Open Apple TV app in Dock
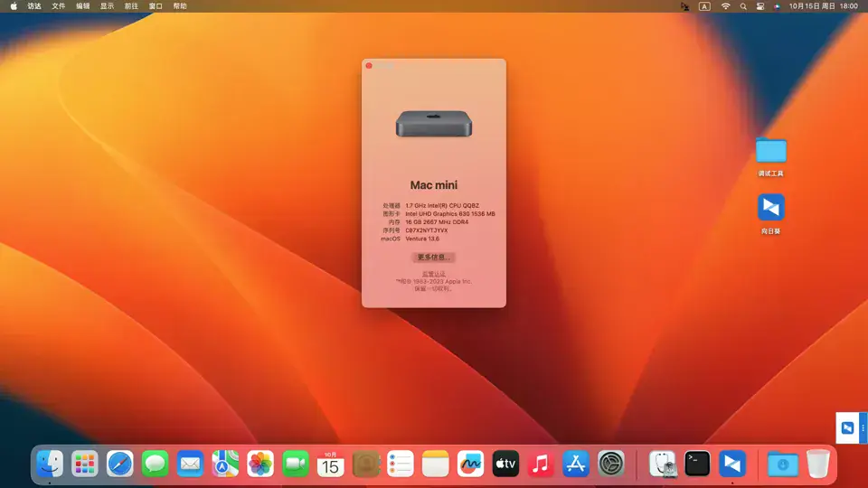 (505, 464)
